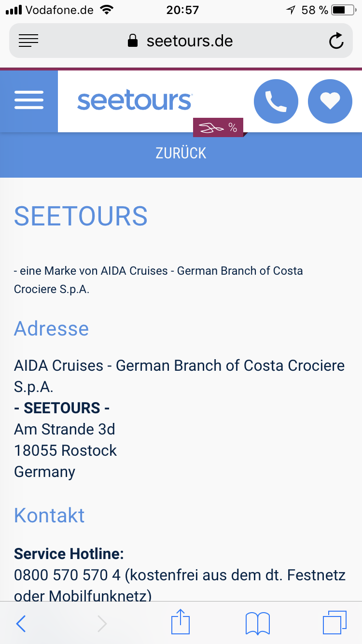Tap the Safari share icon
The height and width of the screenshot is (644, 362).
[181, 623]
